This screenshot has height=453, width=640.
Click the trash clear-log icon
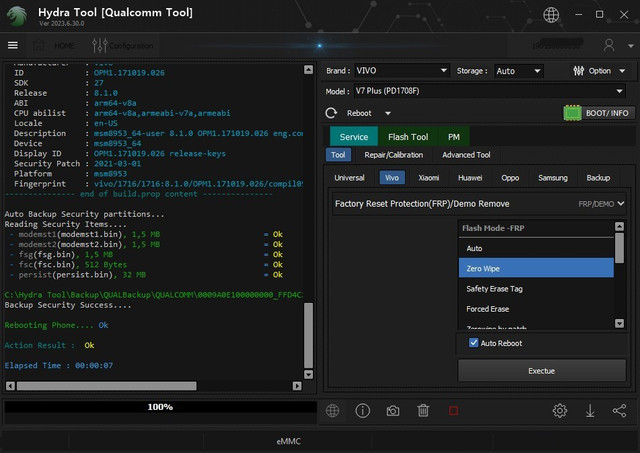423,410
